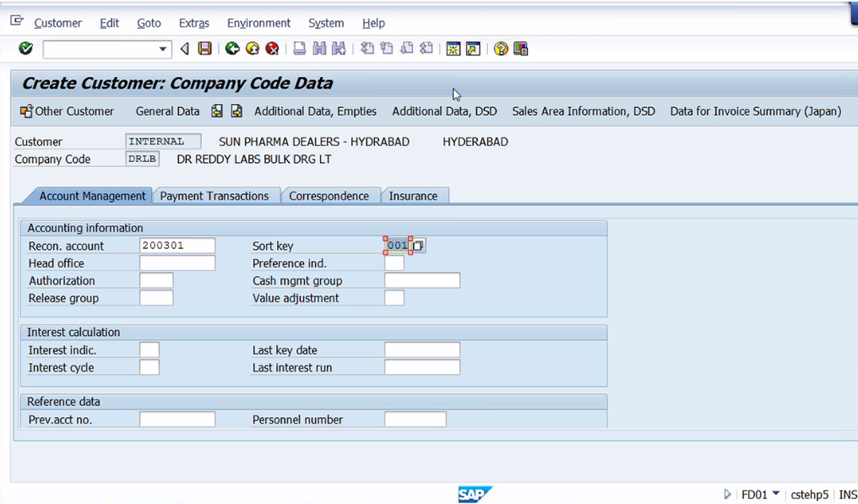Click the Company Code DRLB field
The image size is (858, 504).
142,160
